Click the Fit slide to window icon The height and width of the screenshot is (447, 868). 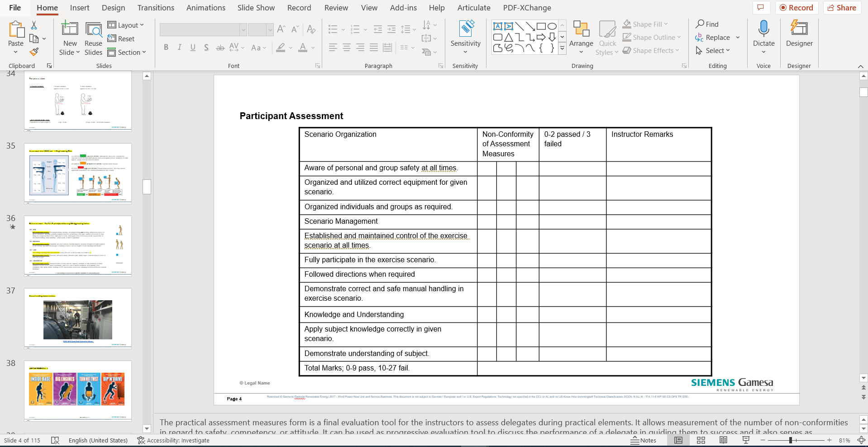pos(861,440)
